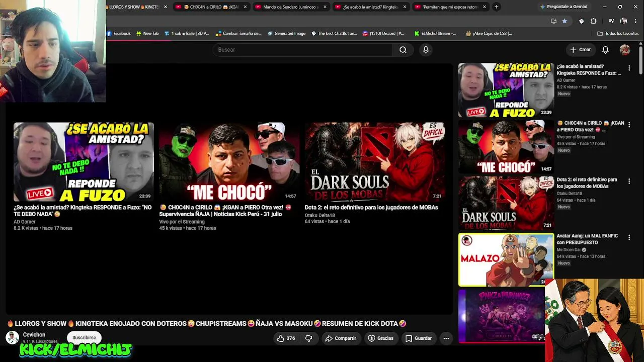The height and width of the screenshot is (362, 644).
Task: Close the 'Permitan que mi esposa' tab
Action: 485,7
